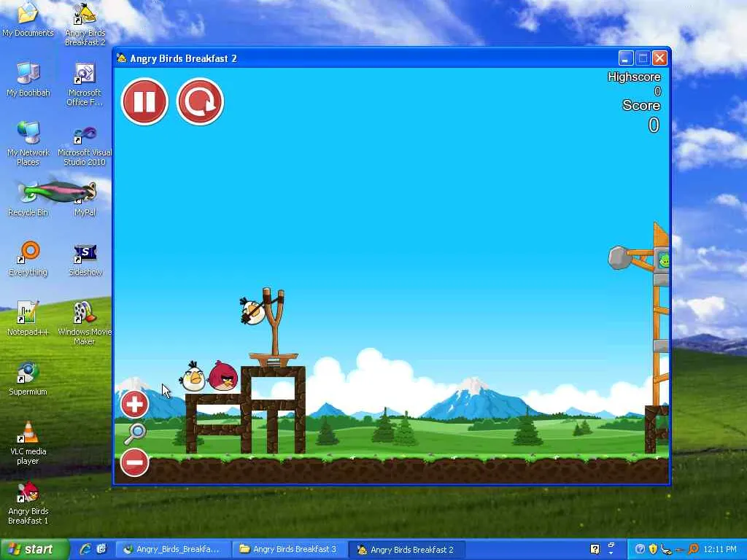This screenshot has height=560, width=747.
Task: Open the Recycle Bin
Action: coord(28,200)
